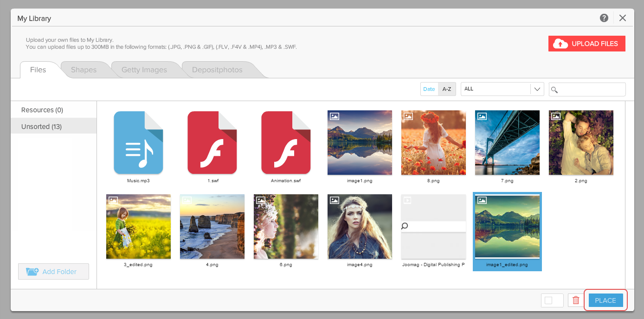Select the Animation.swf Flash file icon
Screen dimensions: 644x319
click(286, 142)
